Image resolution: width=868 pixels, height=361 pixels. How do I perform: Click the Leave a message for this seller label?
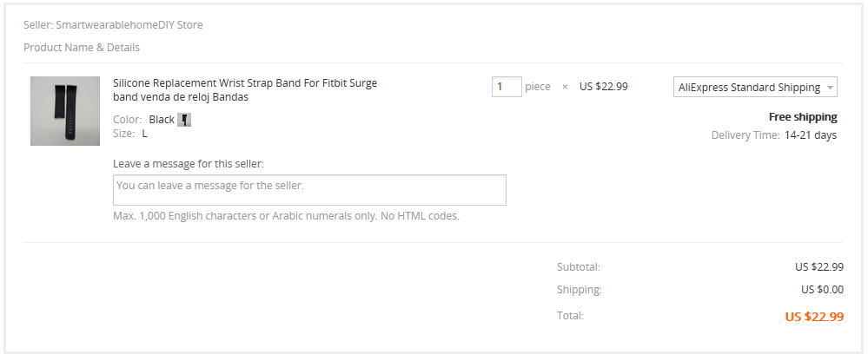point(189,163)
